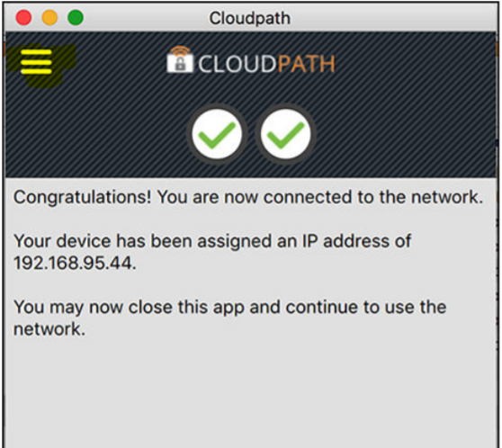Click the 'You may now close this app' text
502x448 pixels.
pos(230,308)
